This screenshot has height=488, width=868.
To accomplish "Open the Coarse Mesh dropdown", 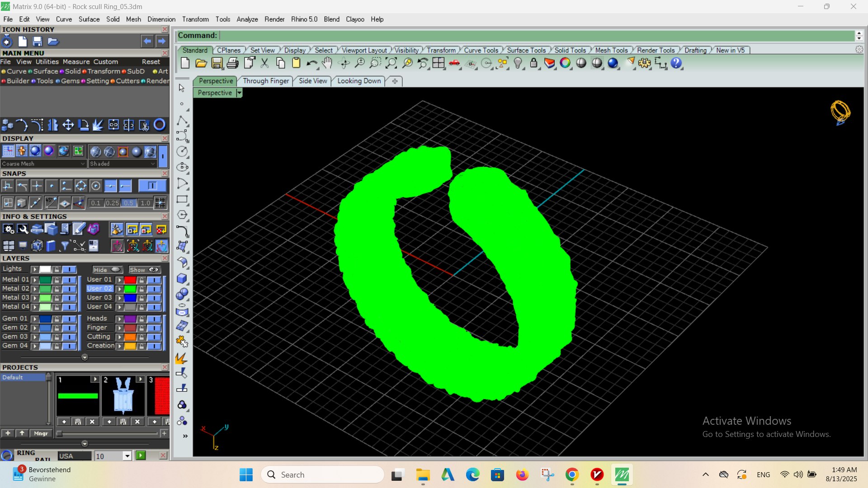I will 43,164.
